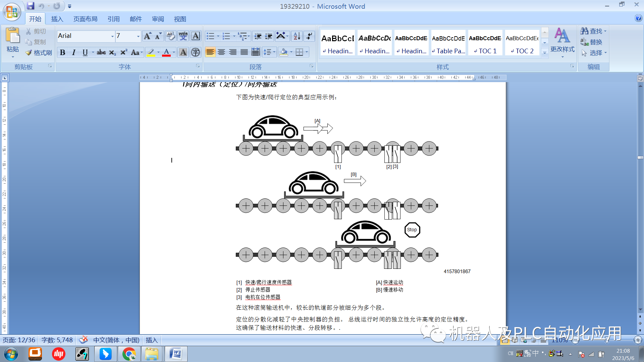
Task: Click the Bold formatting icon
Action: click(62, 53)
